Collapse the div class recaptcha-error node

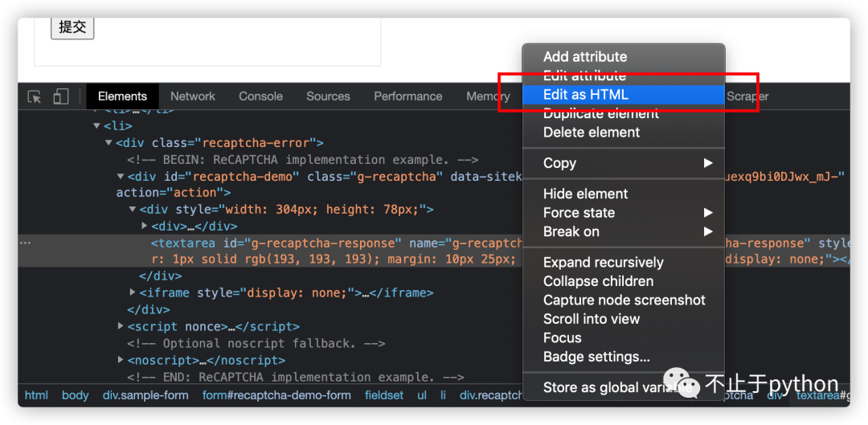pyautogui.click(x=109, y=143)
